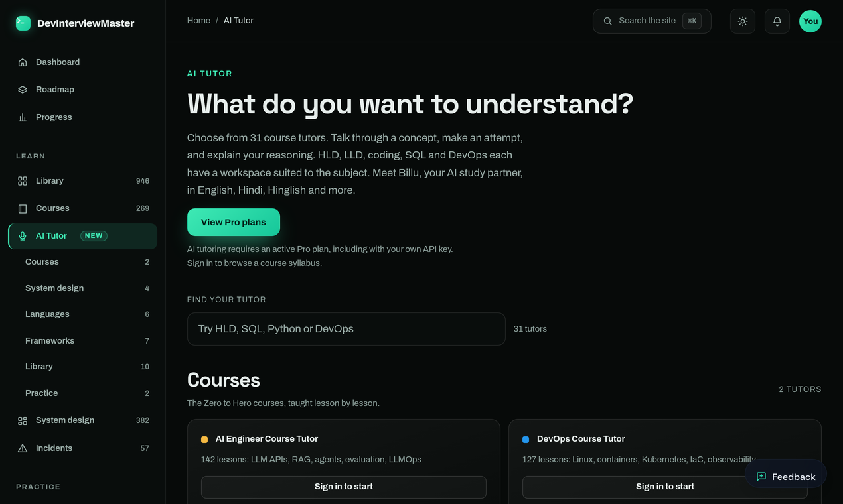843x504 pixels.
Task: Open the Courses item with 269 count
Action: click(83, 208)
